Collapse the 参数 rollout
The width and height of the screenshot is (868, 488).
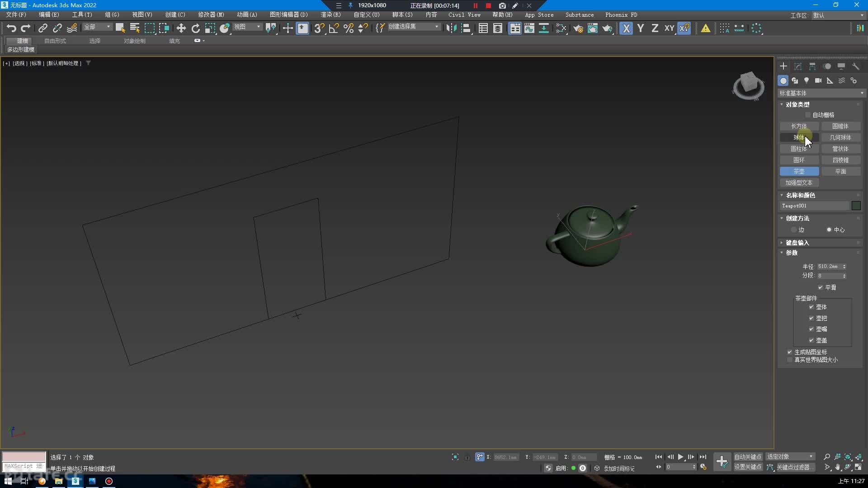point(792,253)
